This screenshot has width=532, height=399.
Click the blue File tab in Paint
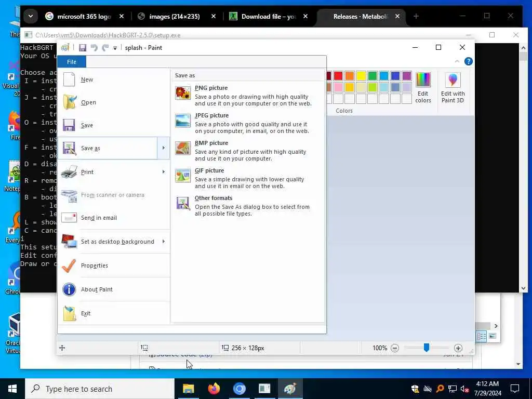pyautogui.click(x=72, y=62)
